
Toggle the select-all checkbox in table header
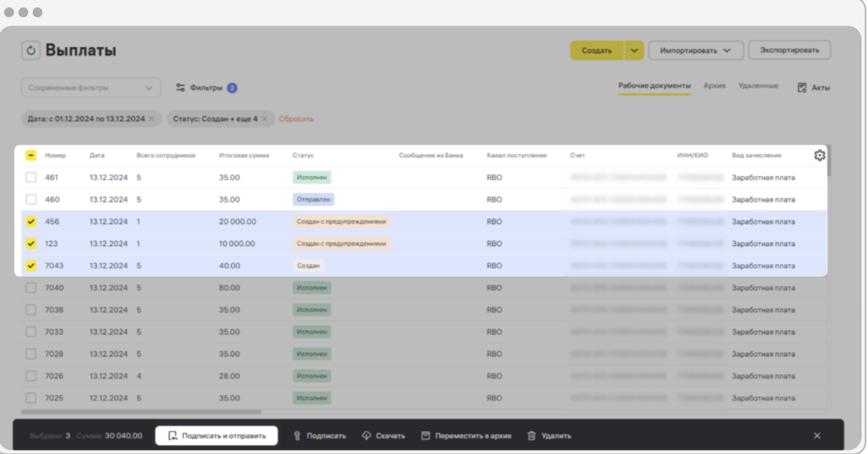click(x=31, y=155)
